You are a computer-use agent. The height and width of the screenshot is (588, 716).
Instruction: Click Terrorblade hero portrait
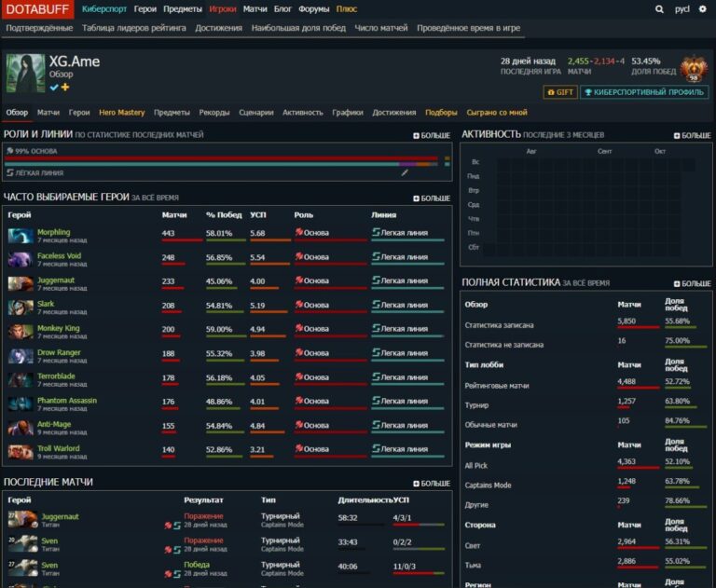[21, 379]
